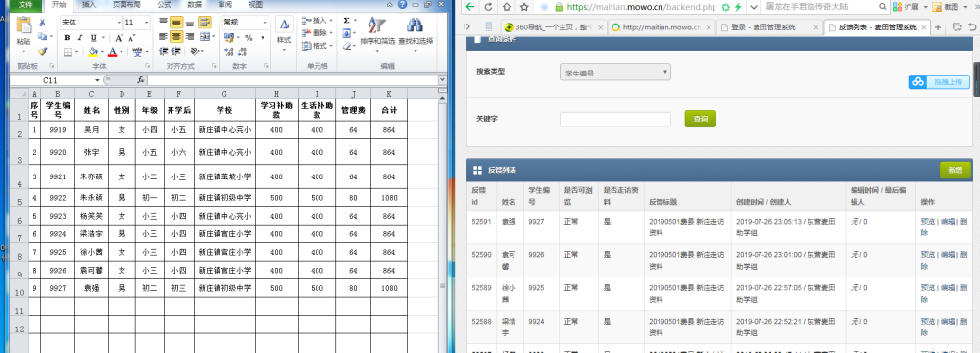Open a new browser tab with plus icon

(x=938, y=26)
